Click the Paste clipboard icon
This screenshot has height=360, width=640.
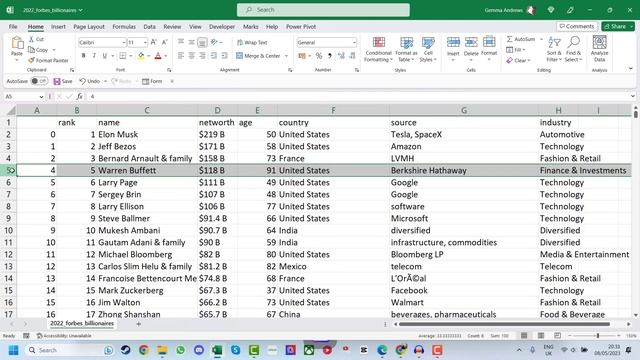(17, 43)
